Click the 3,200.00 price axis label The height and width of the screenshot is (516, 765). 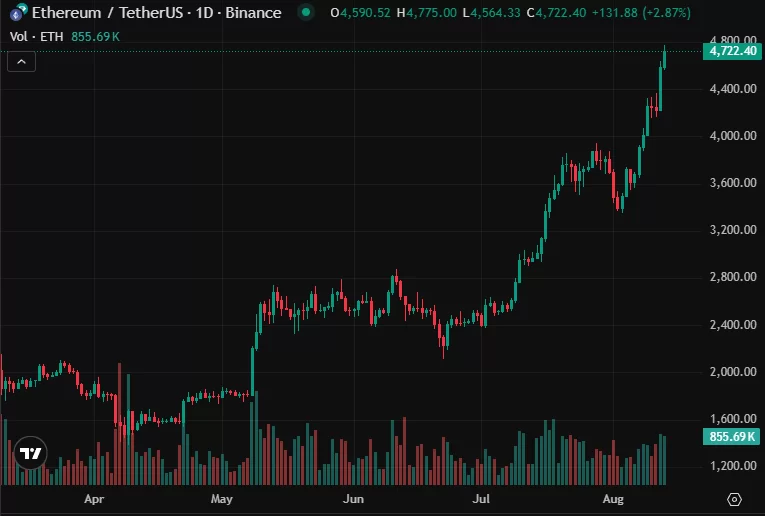733,230
